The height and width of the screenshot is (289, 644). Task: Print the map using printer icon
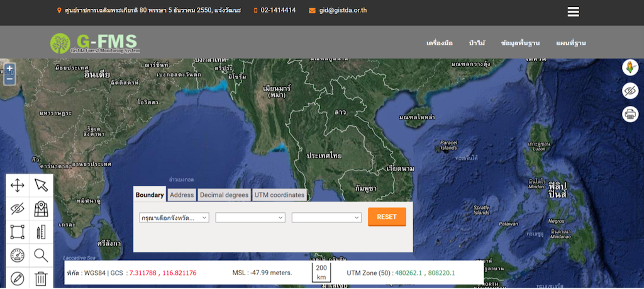630,114
